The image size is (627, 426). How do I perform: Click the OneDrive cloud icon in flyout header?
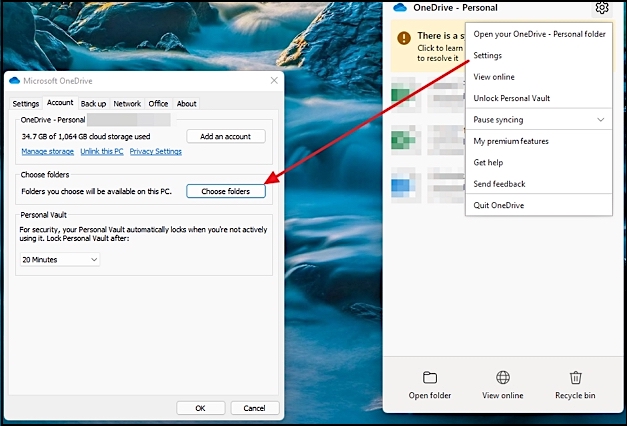coord(399,8)
